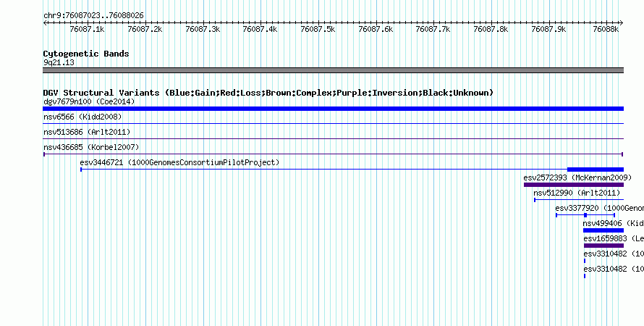Click the purple esv2572393 inversion bar
The width and height of the screenshot is (644, 326).
pos(574,185)
